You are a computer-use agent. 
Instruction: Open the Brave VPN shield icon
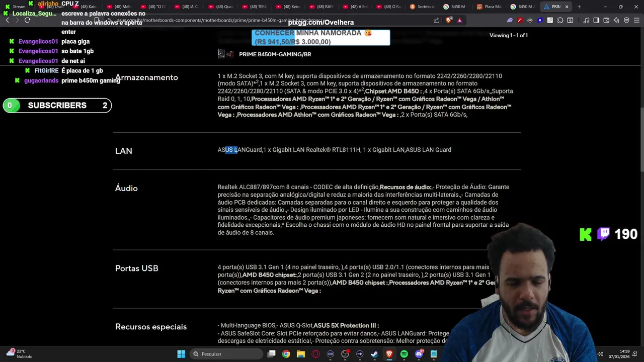click(x=626, y=20)
